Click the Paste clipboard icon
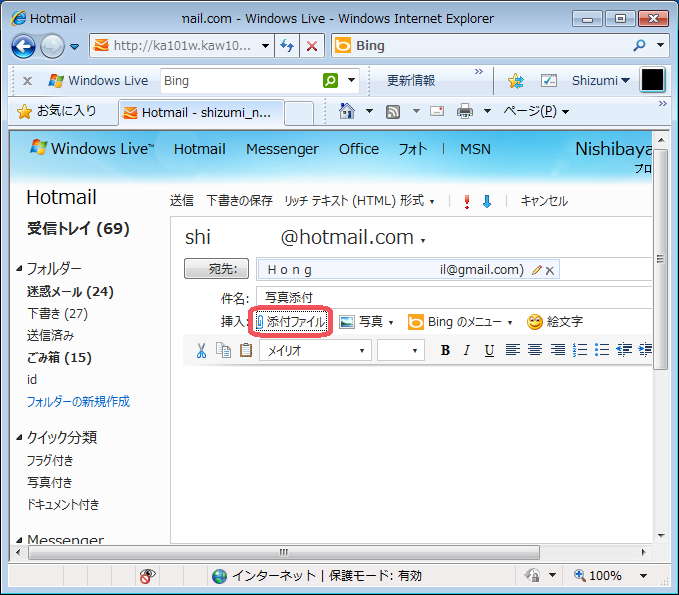 tap(246, 350)
